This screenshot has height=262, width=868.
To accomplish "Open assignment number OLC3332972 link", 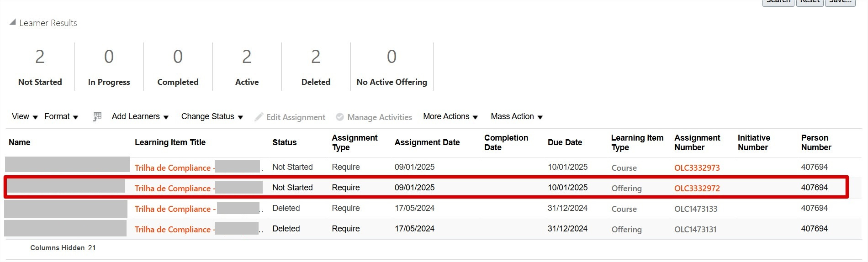I will [697, 188].
